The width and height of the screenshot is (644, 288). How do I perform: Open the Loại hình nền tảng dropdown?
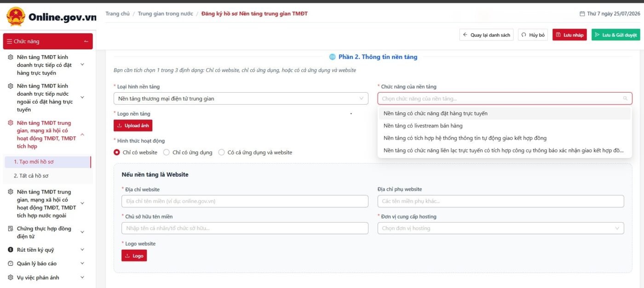[241, 99]
